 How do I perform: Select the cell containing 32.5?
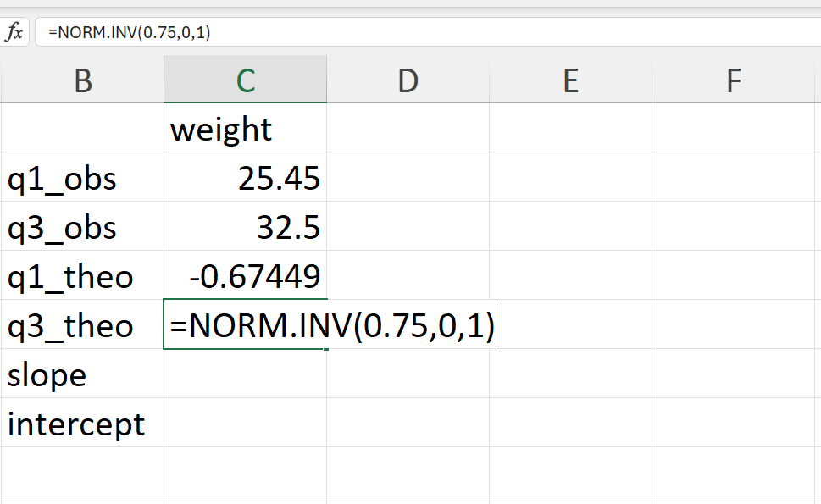[x=245, y=226]
